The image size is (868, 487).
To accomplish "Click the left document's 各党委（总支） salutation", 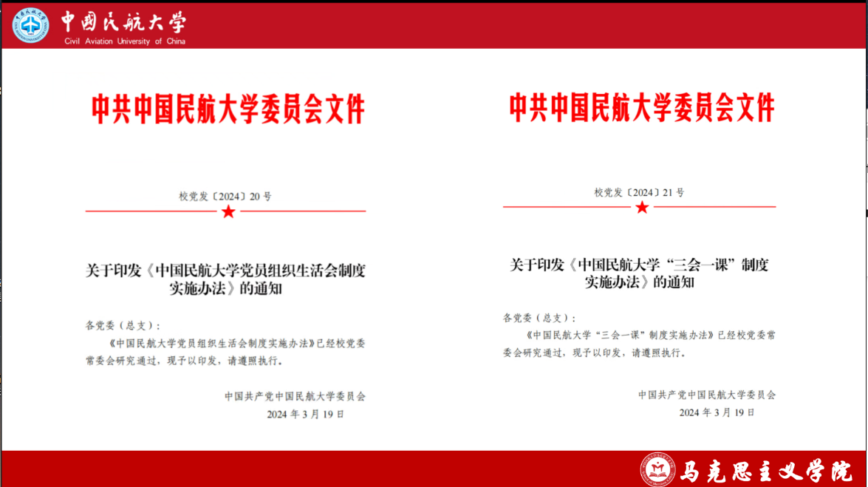I will (x=123, y=325).
